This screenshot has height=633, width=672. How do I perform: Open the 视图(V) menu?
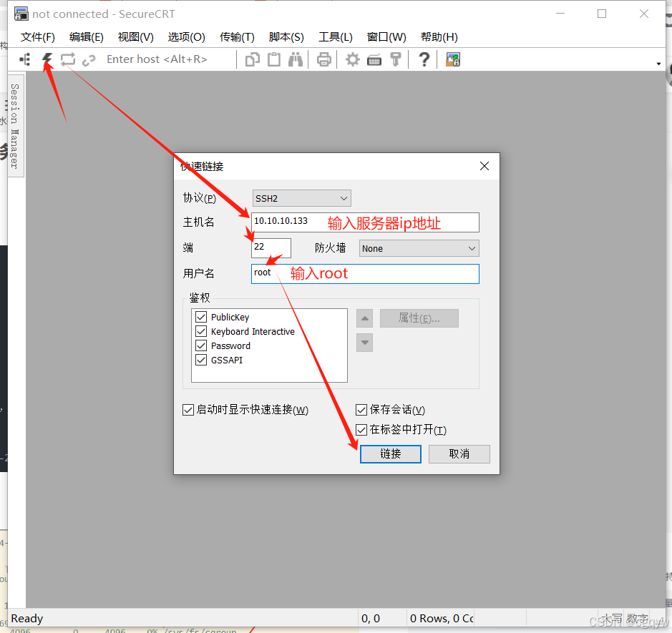tap(135, 37)
